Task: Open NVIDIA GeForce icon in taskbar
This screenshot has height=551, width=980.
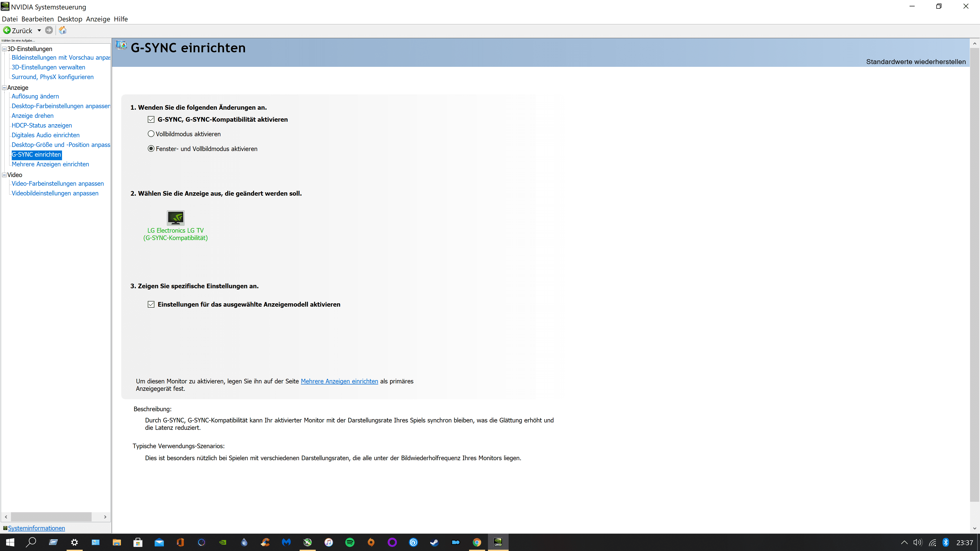Action: pos(223,542)
